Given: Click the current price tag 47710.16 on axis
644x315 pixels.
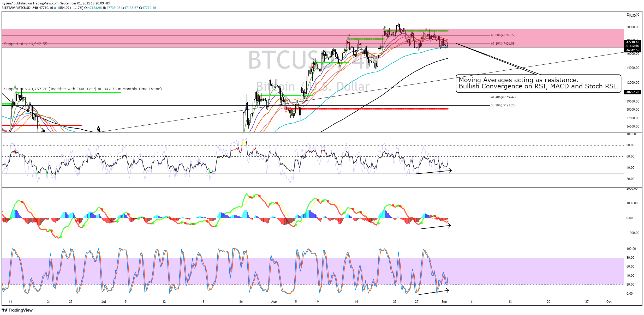Looking at the screenshot, I should click(633, 42).
